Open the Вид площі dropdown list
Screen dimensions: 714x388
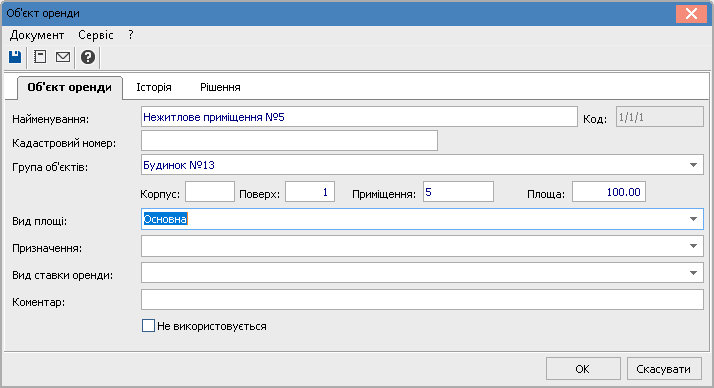click(x=694, y=219)
